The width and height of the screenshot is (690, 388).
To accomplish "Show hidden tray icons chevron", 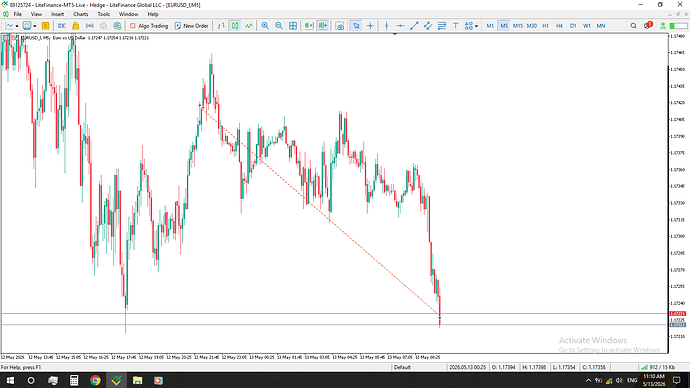I will tap(588, 380).
